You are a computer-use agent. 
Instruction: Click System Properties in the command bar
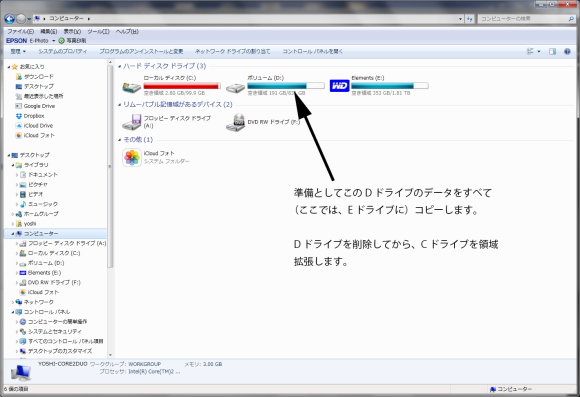(63, 51)
